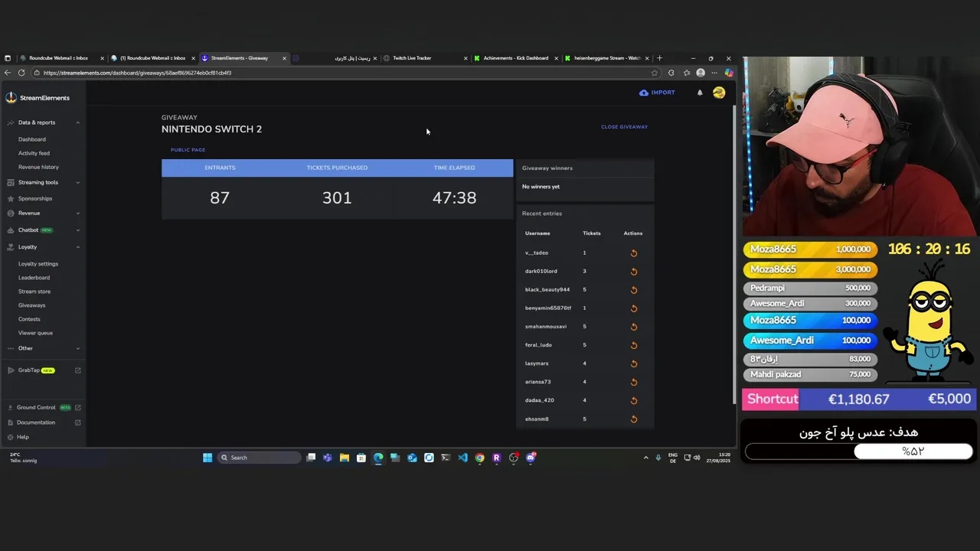
Task: Open the PUBLIC PAGE link
Action: [188, 150]
